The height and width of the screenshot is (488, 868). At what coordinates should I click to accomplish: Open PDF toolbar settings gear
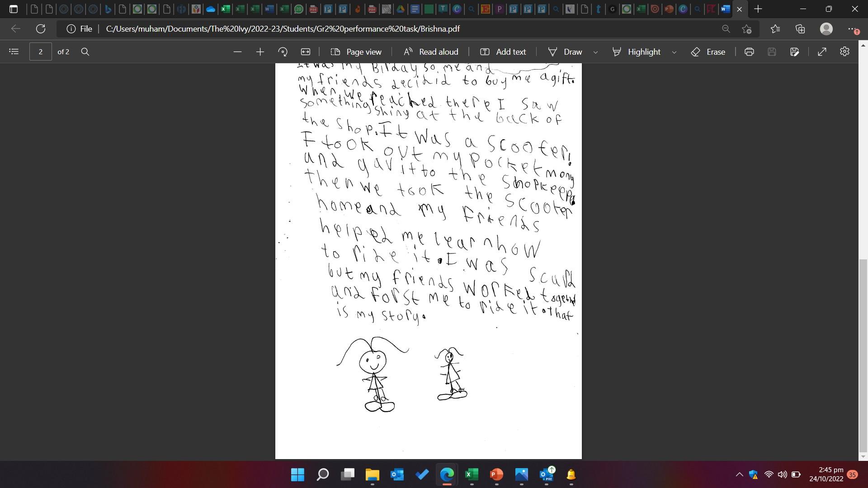[844, 52]
